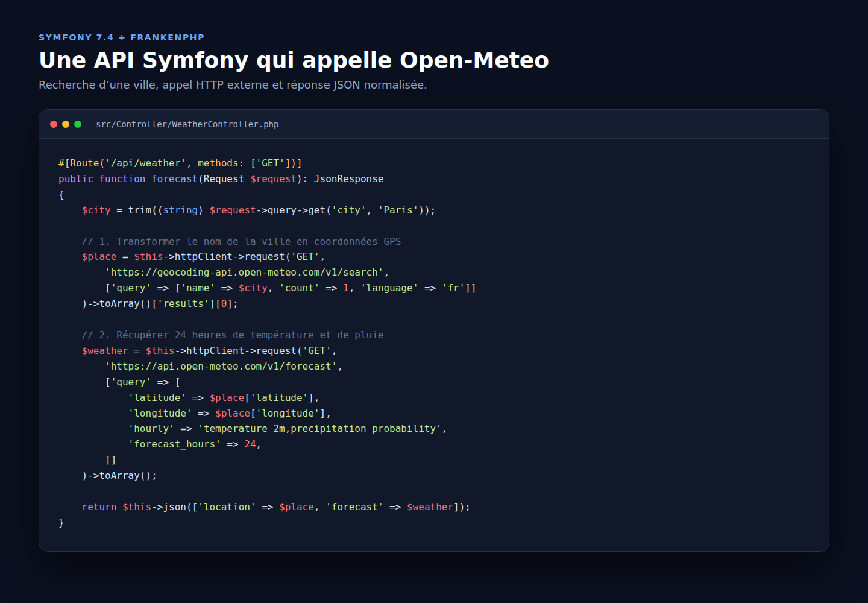This screenshot has width=868, height=603.
Task: Click the 'hourly' => 'temperature_2m...' line
Action: point(288,429)
